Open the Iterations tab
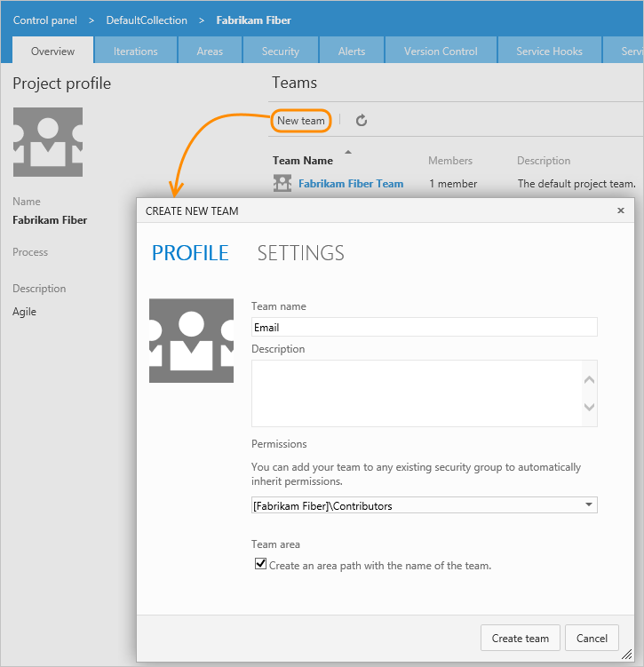Viewport: 644px width, 667px height. tap(135, 51)
